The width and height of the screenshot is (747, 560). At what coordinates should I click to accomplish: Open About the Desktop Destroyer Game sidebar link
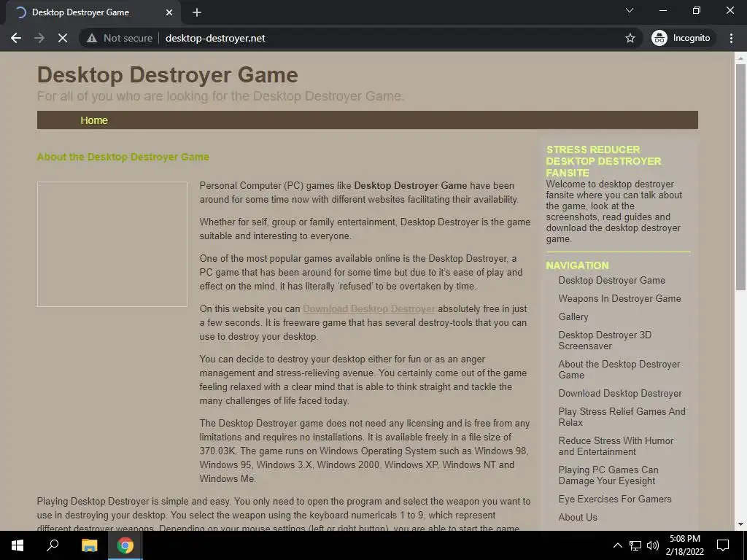tap(619, 370)
